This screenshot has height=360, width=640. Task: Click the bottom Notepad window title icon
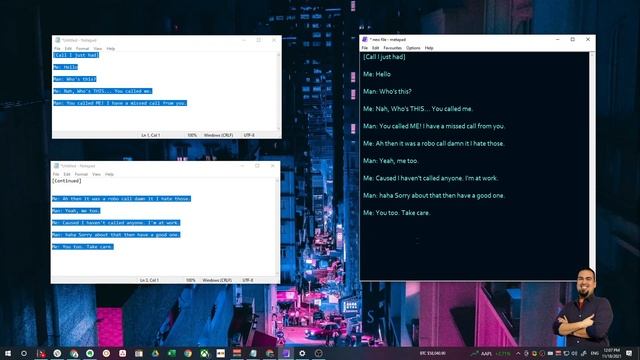[x=56, y=166]
